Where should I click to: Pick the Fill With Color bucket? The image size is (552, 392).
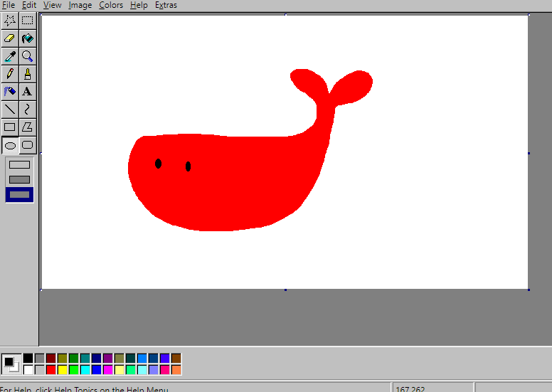coord(28,38)
